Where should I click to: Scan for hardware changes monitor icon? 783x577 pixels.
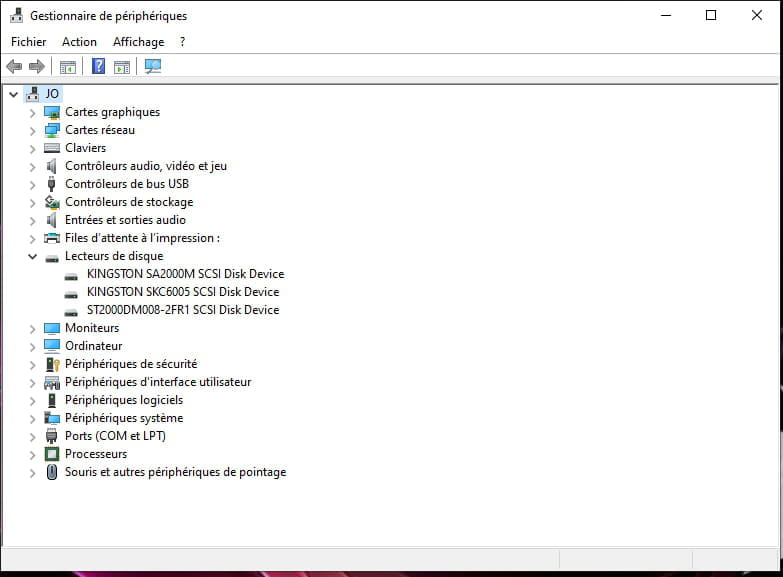click(153, 66)
